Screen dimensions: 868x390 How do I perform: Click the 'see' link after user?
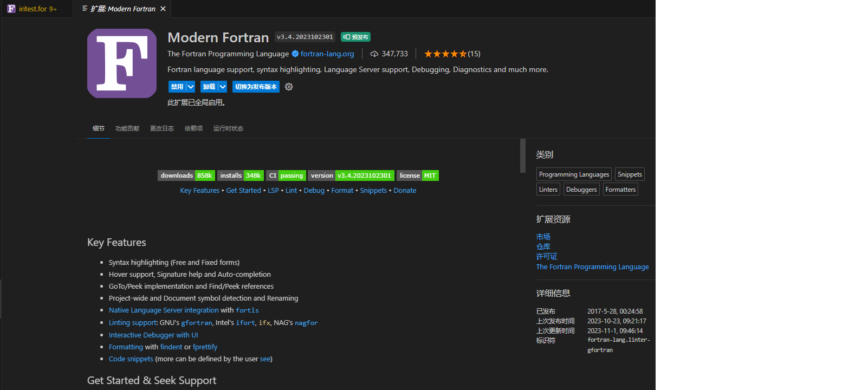point(265,359)
